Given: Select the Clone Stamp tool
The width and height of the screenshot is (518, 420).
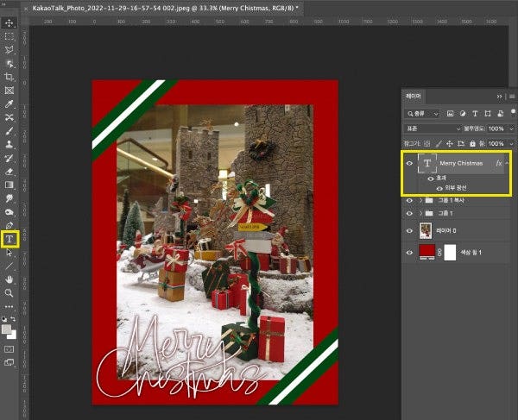Looking at the screenshot, I should (9, 145).
